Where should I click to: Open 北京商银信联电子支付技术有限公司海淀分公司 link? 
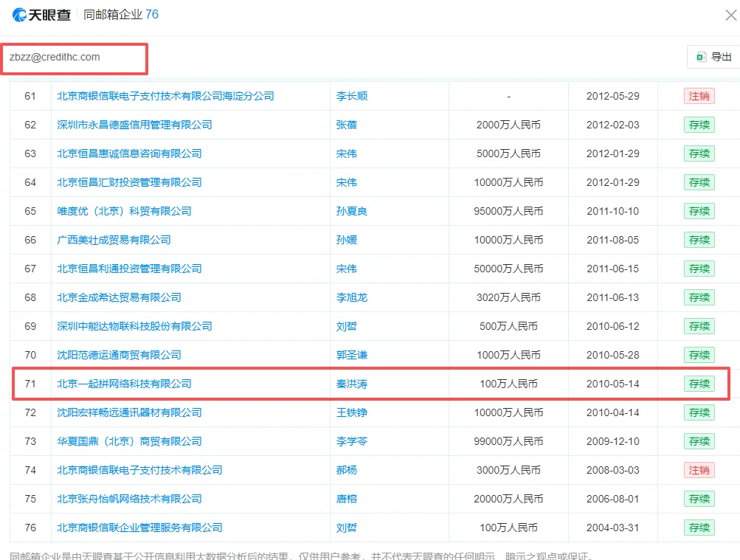(x=166, y=96)
